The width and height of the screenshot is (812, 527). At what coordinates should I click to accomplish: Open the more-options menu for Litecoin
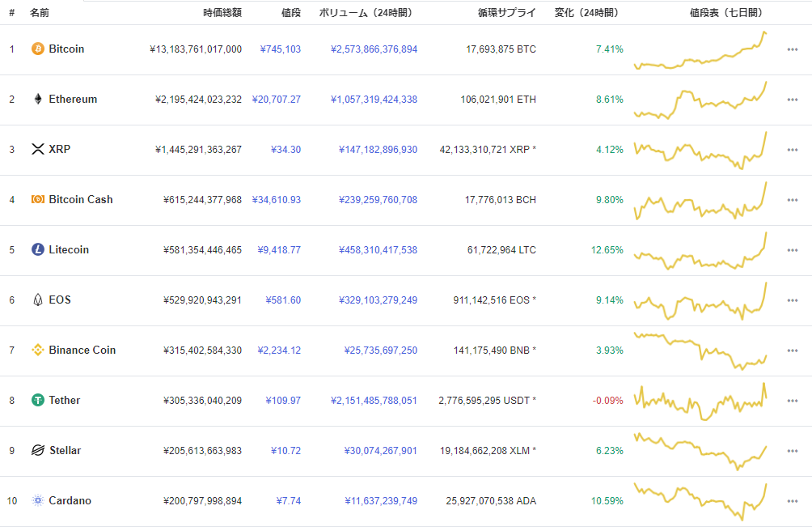pyautogui.click(x=793, y=250)
